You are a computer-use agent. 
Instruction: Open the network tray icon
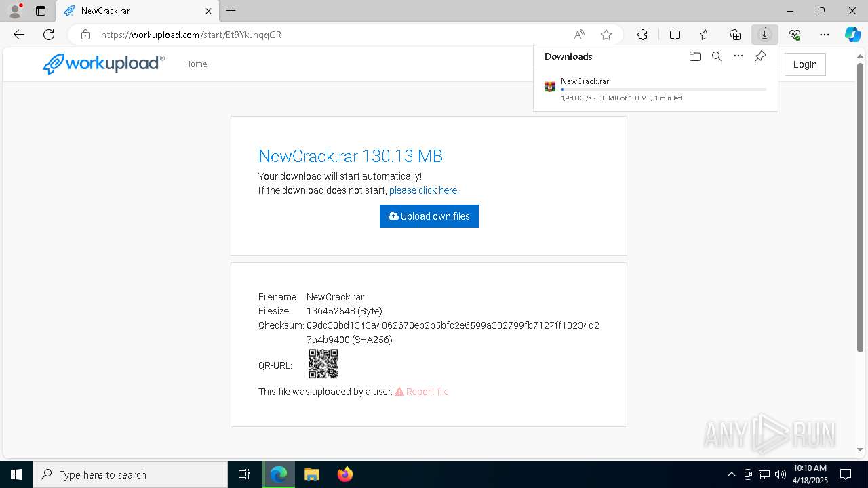tap(764, 474)
